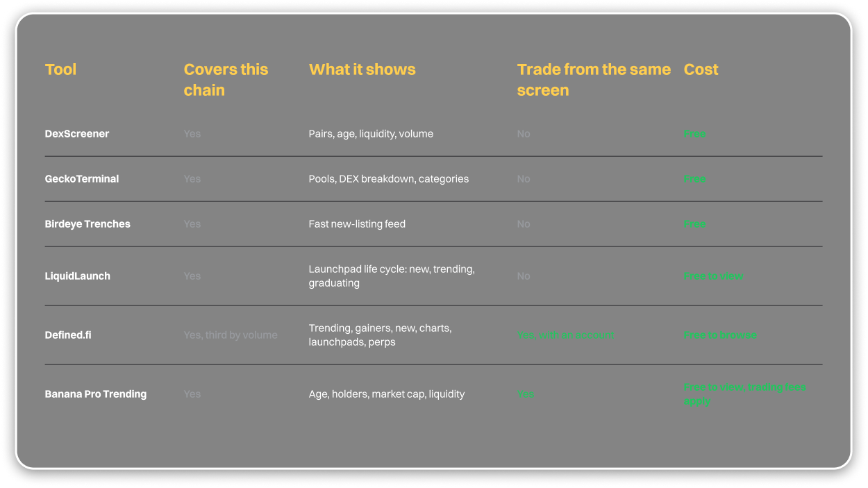Click 'Yes, third by volume' cell
868x488 pixels.
(231, 335)
